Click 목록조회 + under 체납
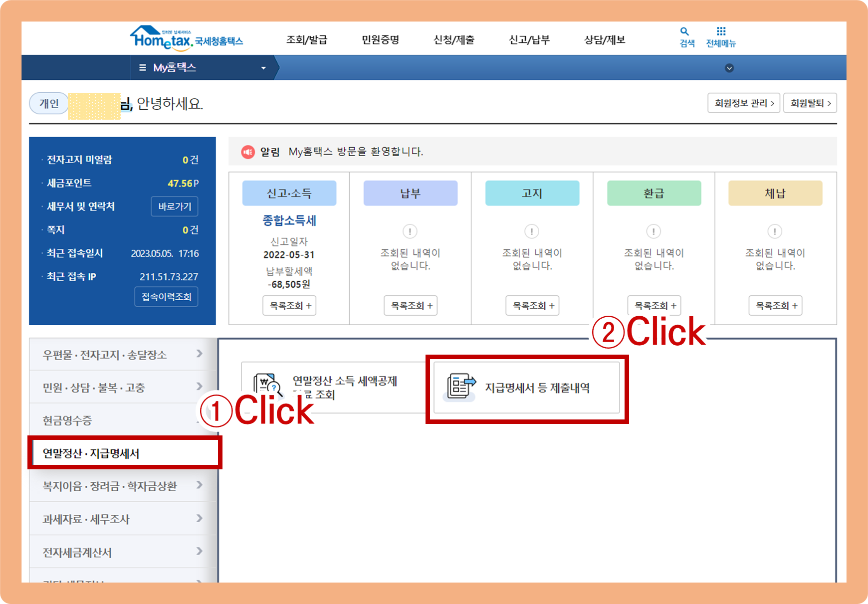Screen dimensions: 868x604 [x=776, y=306]
